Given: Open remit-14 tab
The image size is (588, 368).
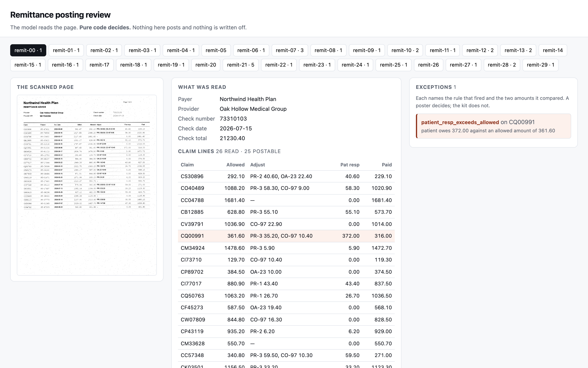Looking at the screenshot, I should click(x=553, y=50).
